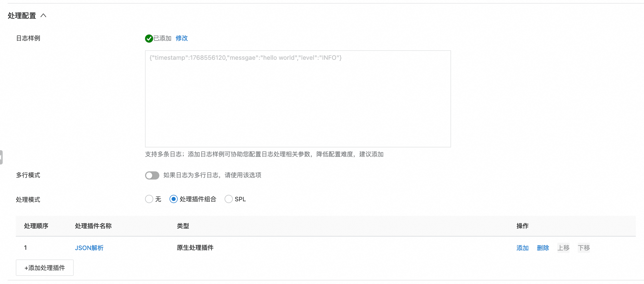Select the 无 processing mode radio
This screenshot has width=644, height=284.
149,199
